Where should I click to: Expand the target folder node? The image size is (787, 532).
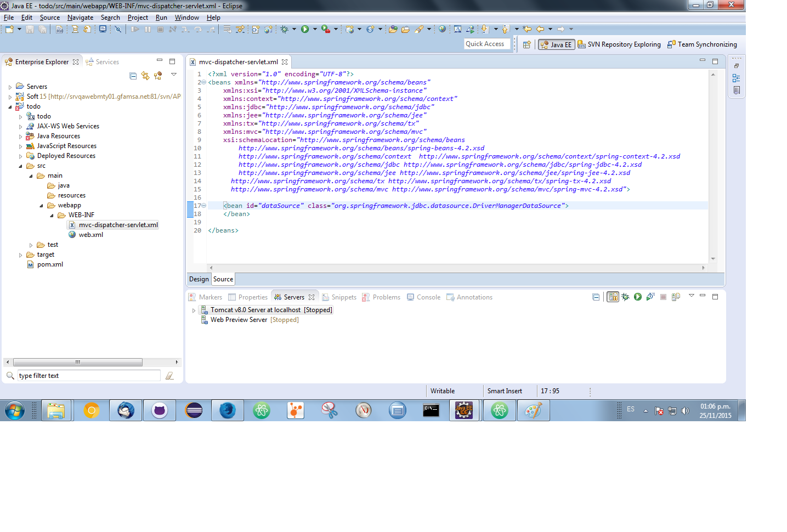coord(20,255)
